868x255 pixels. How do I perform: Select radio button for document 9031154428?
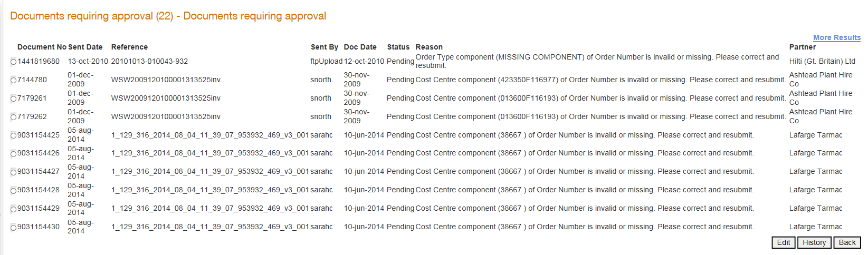14,191
